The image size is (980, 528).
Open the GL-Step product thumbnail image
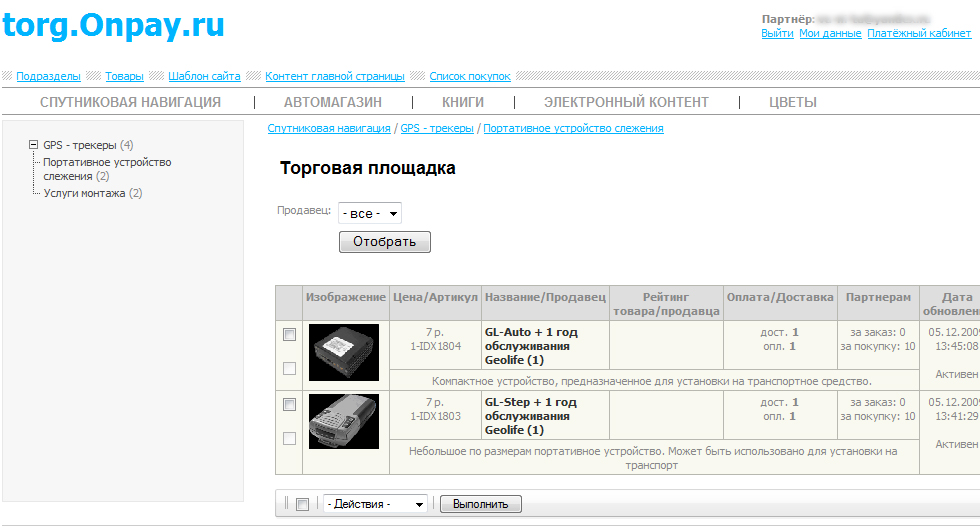(344, 420)
